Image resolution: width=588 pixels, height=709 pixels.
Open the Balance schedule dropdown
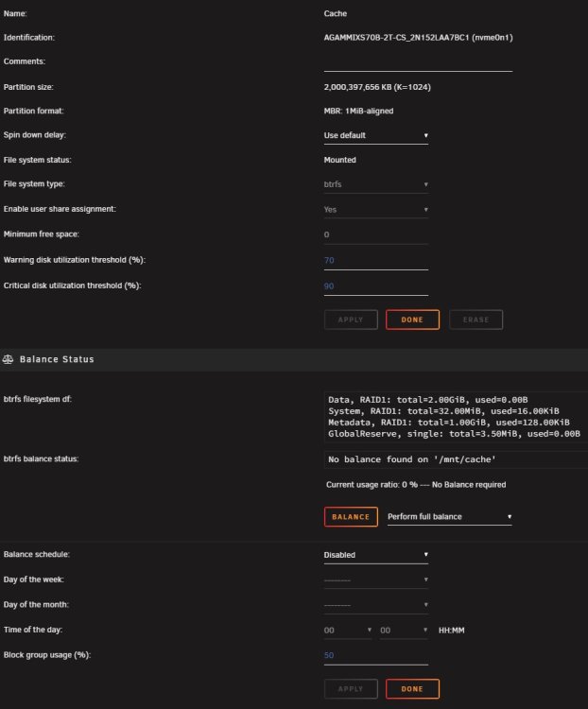click(376, 555)
